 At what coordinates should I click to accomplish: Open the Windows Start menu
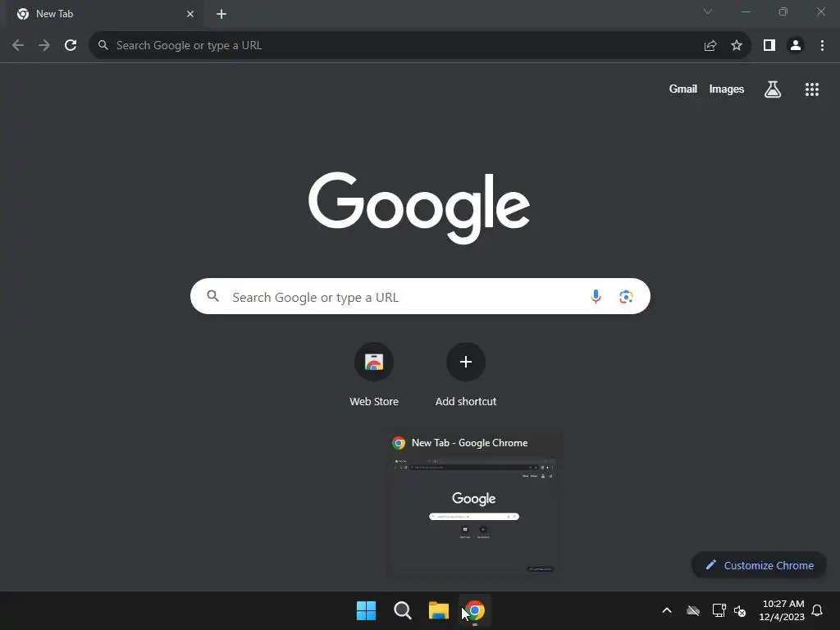(x=367, y=610)
